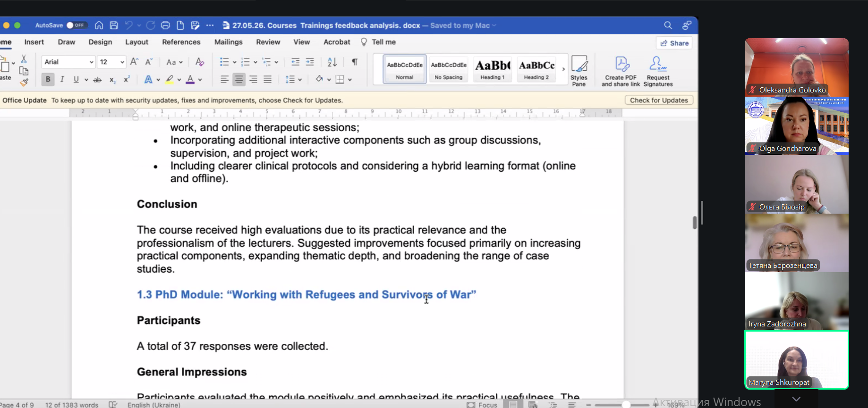This screenshot has height=408, width=868.
Task: Sort text with the A-Z icon
Action: tap(332, 62)
